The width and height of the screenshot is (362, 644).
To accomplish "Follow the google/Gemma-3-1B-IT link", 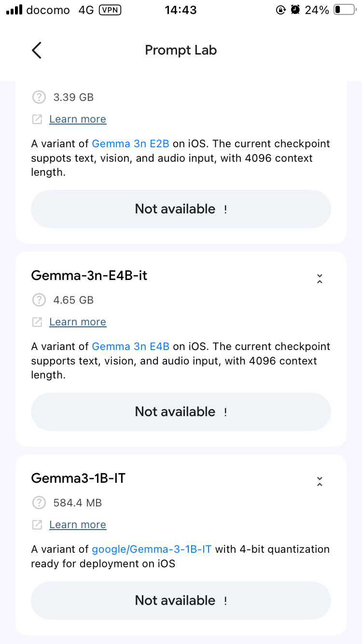I will click(152, 549).
